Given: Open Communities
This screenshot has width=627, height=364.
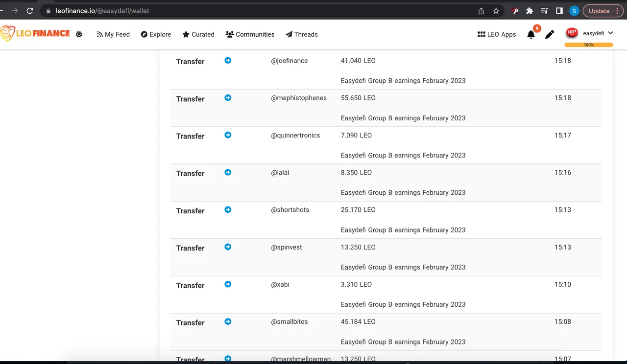Looking at the screenshot, I should click(250, 34).
